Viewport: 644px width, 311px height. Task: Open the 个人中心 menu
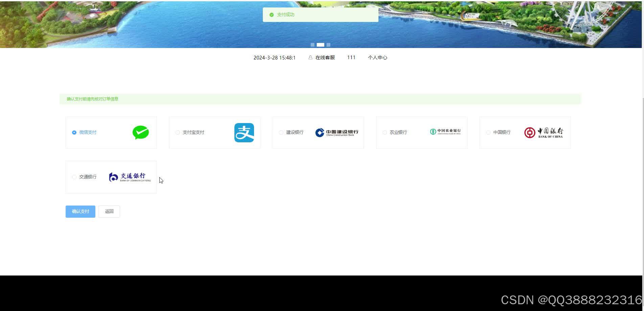tap(377, 58)
